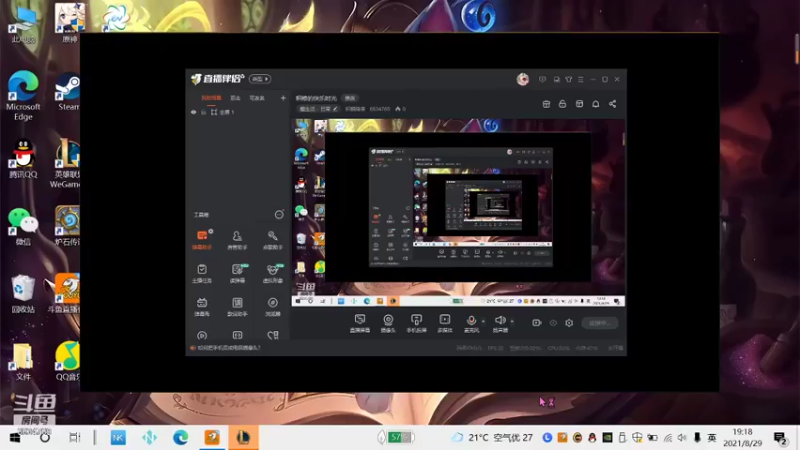800x450 pixels.
Task: Click the stream preview canvas
Action: click(x=458, y=212)
